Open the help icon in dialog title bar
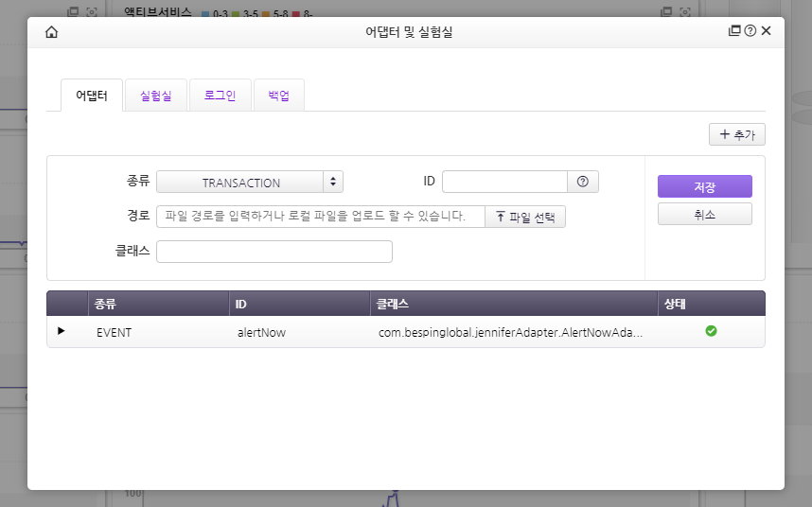The width and height of the screenshot is (812, 507). pyautogui.click(x=750, y=31)
